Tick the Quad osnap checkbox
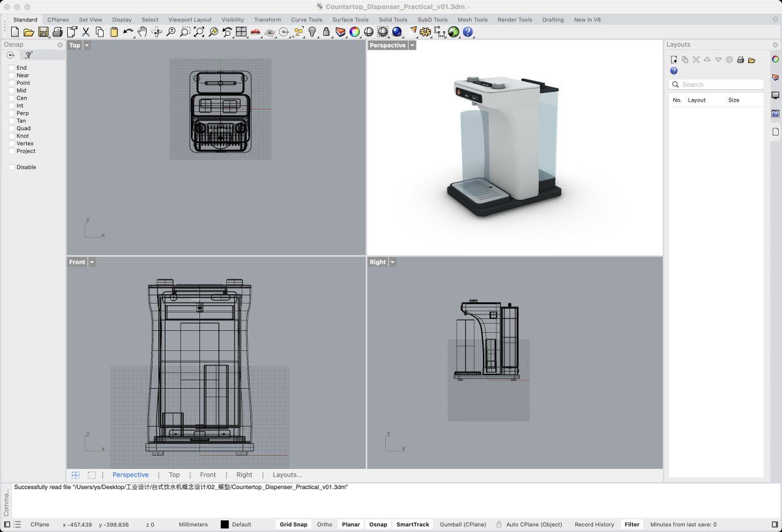The image size is (782, 532). point(12,128)
